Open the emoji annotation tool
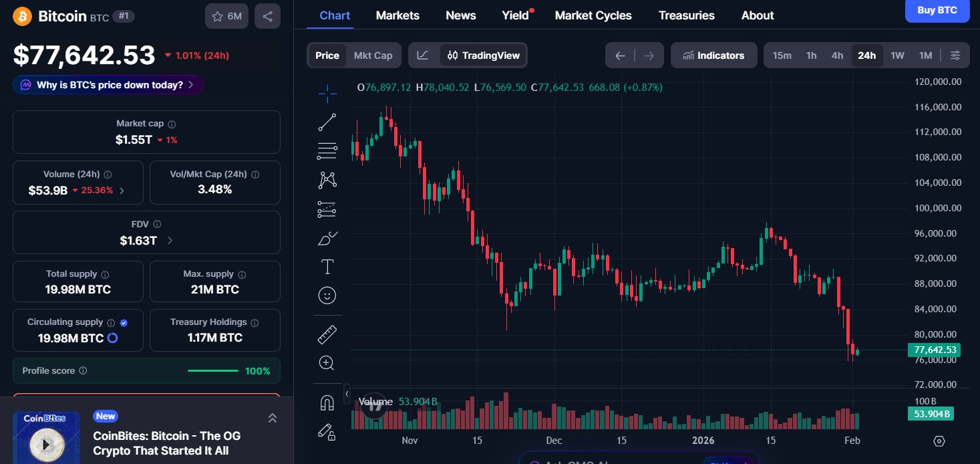Image resolution: width=980 pixels, height=464 pixels. click(327, 295)
